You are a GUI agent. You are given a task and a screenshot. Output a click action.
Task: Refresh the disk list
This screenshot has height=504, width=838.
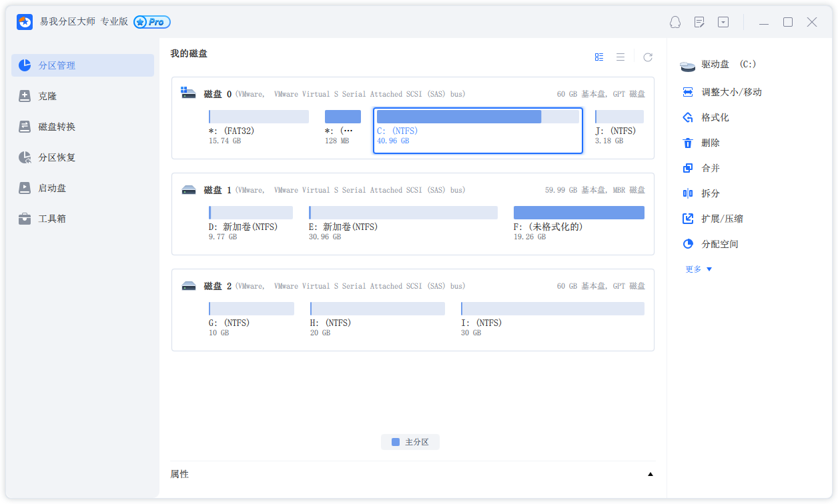(647, 57)
